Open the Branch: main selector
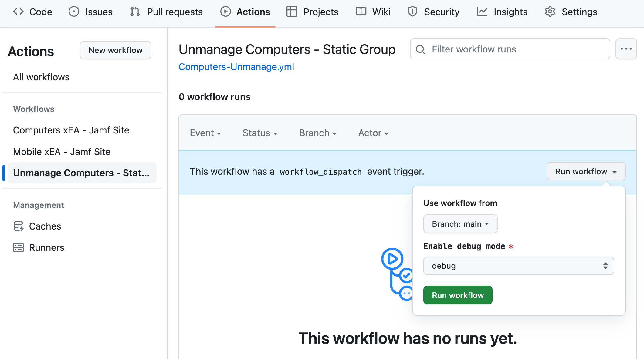 pyautogui.click(x=460, y=224)
